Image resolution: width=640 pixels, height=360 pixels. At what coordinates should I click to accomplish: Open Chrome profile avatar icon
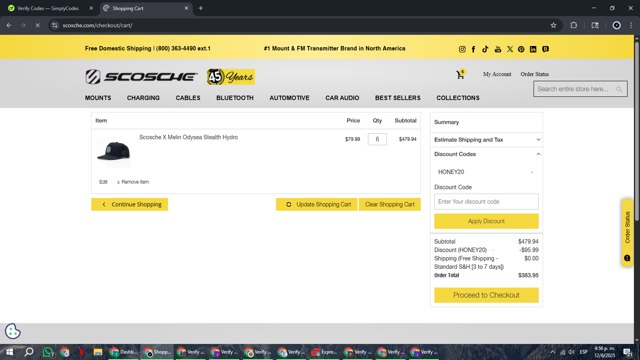(616, 25)
